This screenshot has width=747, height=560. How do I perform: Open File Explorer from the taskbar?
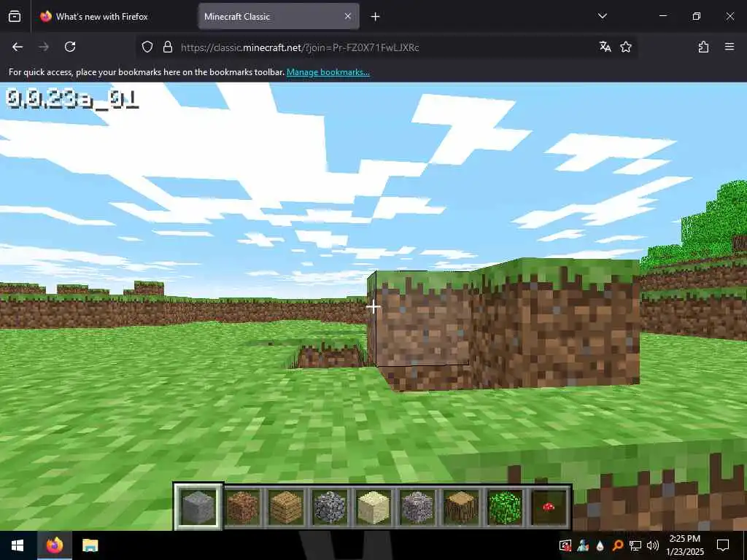(x=90, y=545)
